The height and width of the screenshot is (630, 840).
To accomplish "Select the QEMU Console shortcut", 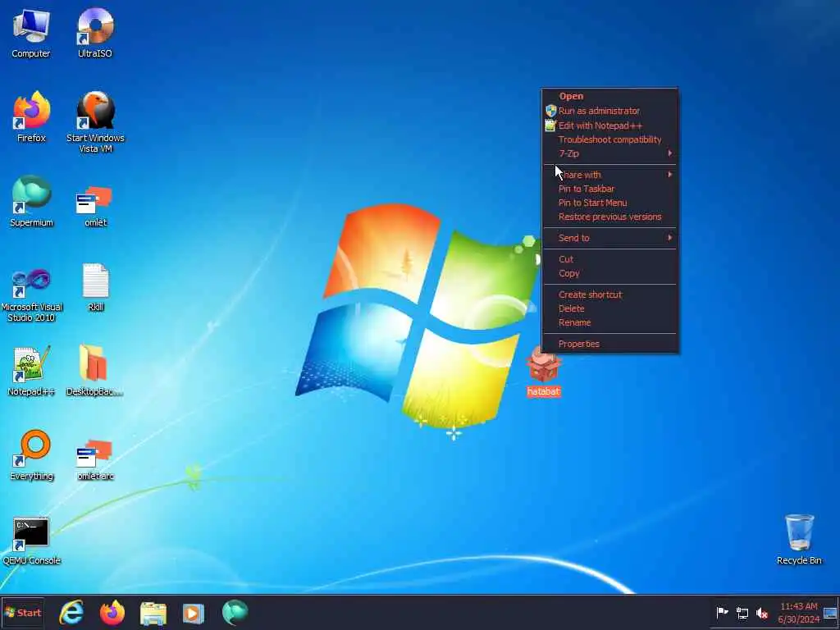I will click(x=31, y=541).
